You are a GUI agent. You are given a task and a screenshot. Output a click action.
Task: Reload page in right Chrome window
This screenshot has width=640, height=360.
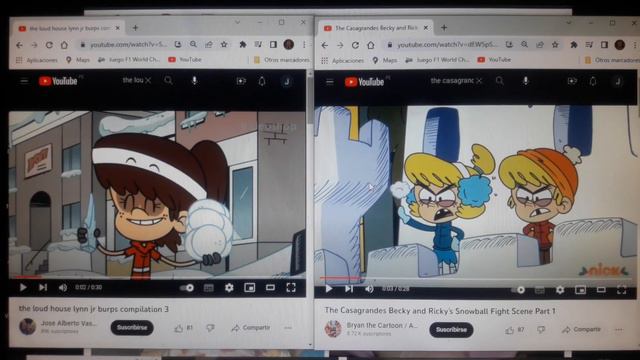coord(355,45)
